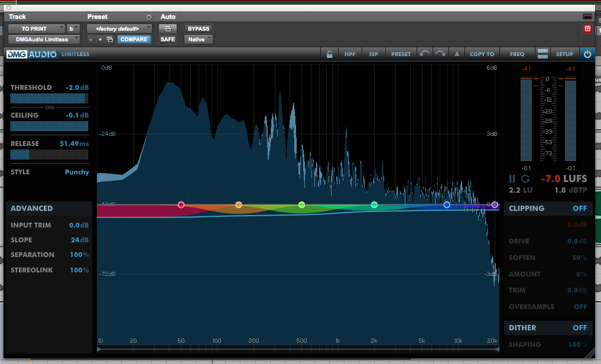
Task: Click the red target button top right
Action: [587, 29]
